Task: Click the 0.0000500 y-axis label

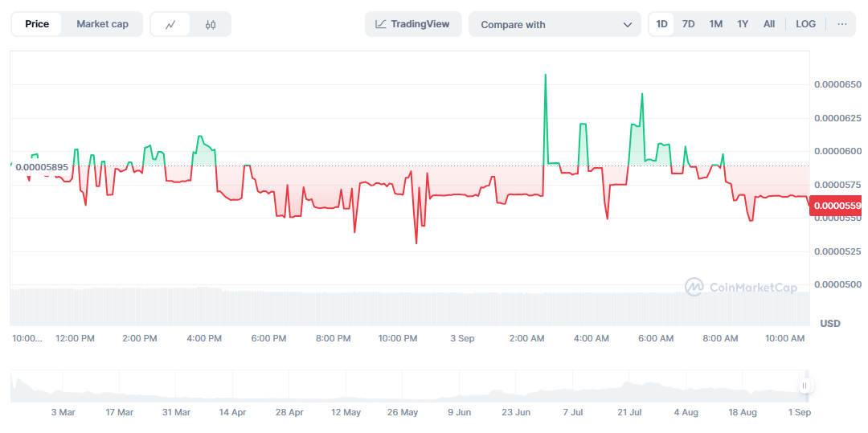Action: click(x=837, y=285)
